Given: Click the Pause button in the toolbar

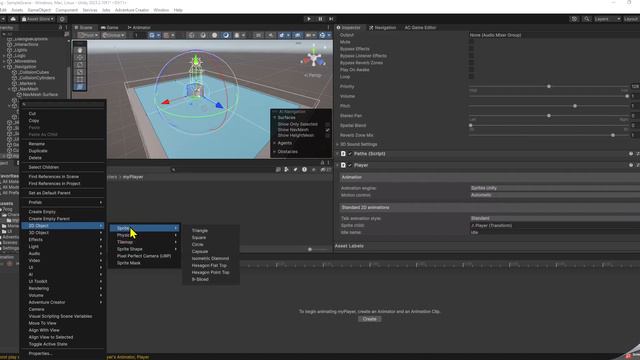Looking at the screenshot, I should point(320,19).
